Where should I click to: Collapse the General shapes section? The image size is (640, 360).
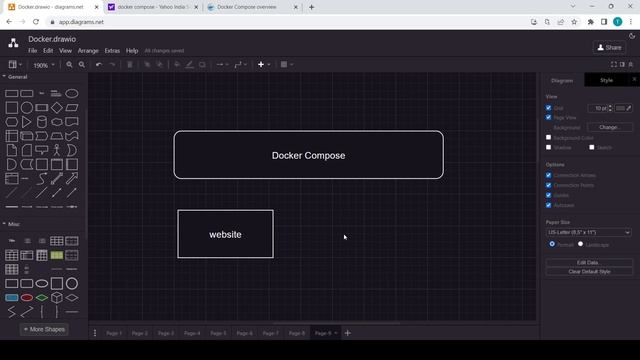point(16,77)
